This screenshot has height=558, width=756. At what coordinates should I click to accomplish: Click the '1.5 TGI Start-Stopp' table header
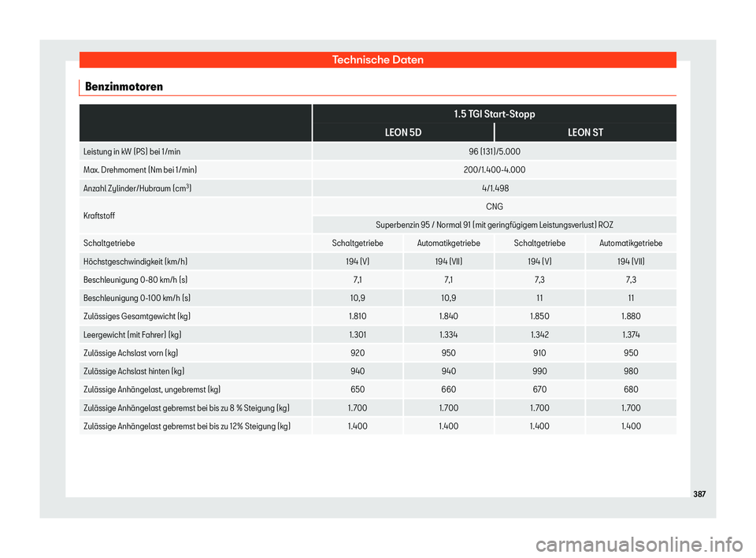(495, 114)
